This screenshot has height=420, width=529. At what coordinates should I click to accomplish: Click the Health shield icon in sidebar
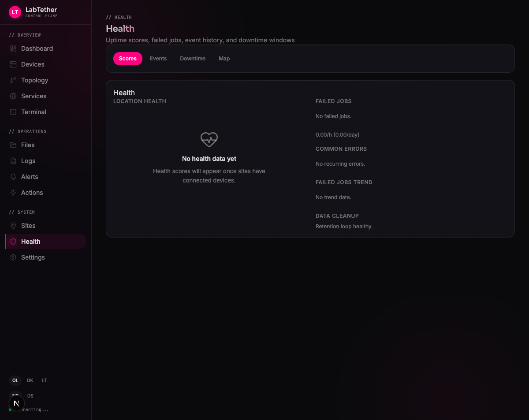coord(13,242)
